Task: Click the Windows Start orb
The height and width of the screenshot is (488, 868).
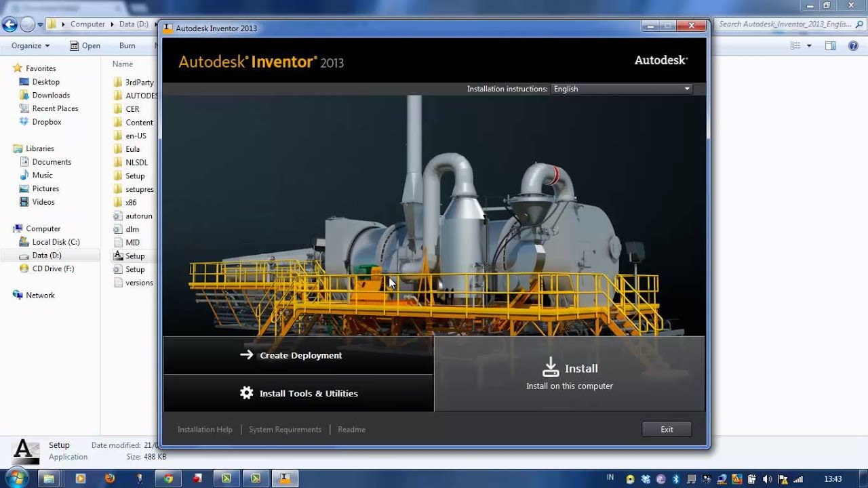Action: (x=16, y=478)
